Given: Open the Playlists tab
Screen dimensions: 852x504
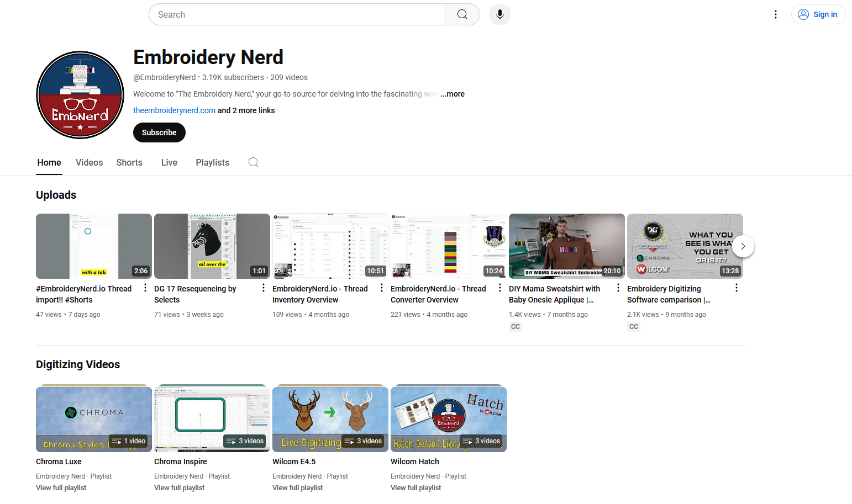Looking at the screenshot, I should click(212, 162).
